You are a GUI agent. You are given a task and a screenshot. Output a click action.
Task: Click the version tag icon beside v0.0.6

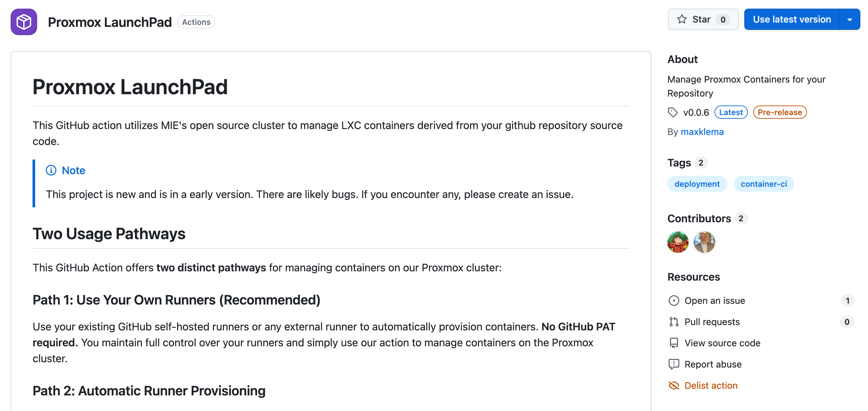pyautogui.click(x=673, y=112)
